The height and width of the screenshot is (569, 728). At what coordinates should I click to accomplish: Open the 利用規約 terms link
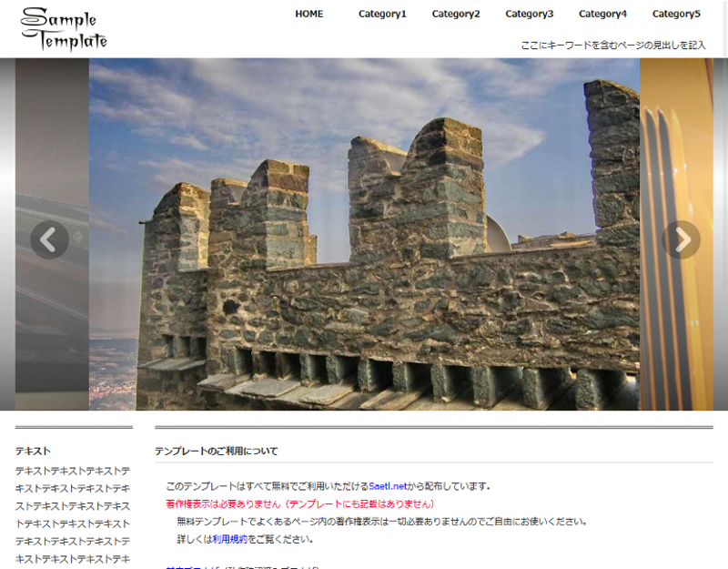229,539
